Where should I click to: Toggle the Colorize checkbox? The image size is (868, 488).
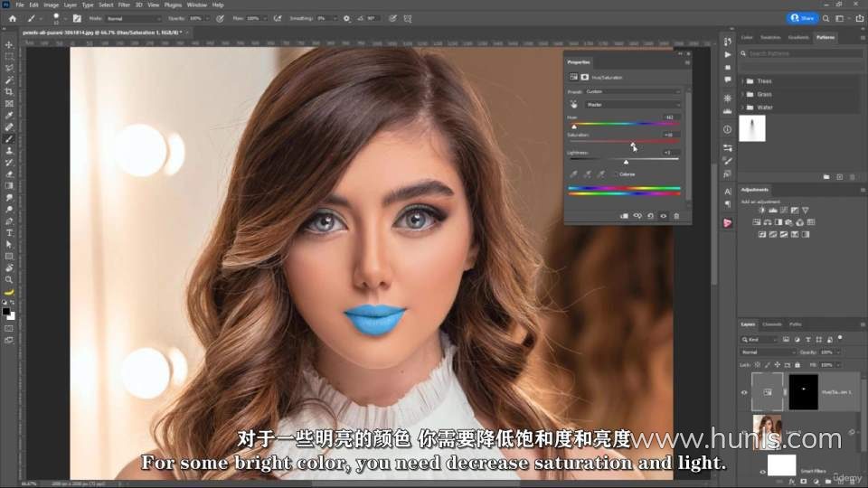coord(616,174)
